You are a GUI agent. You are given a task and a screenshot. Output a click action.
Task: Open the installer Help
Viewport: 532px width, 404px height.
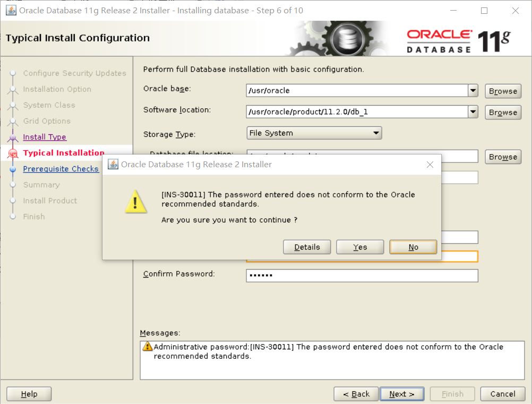29,394
